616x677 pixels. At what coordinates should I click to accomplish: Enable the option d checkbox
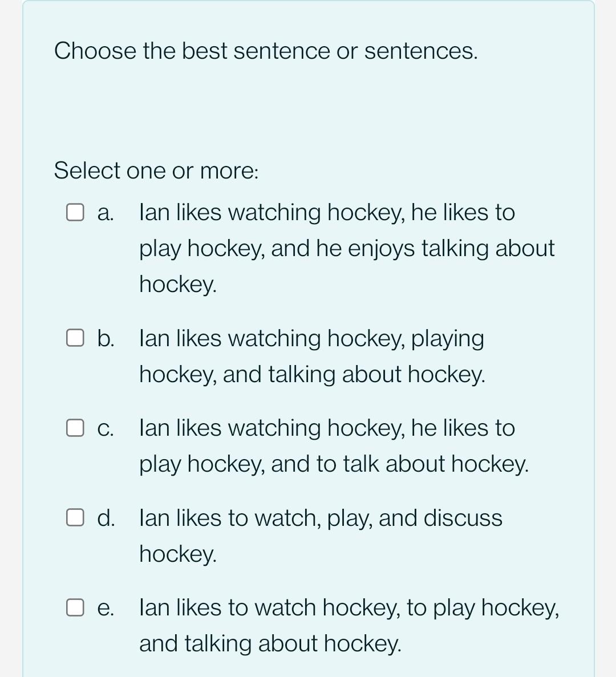(75, 518)
